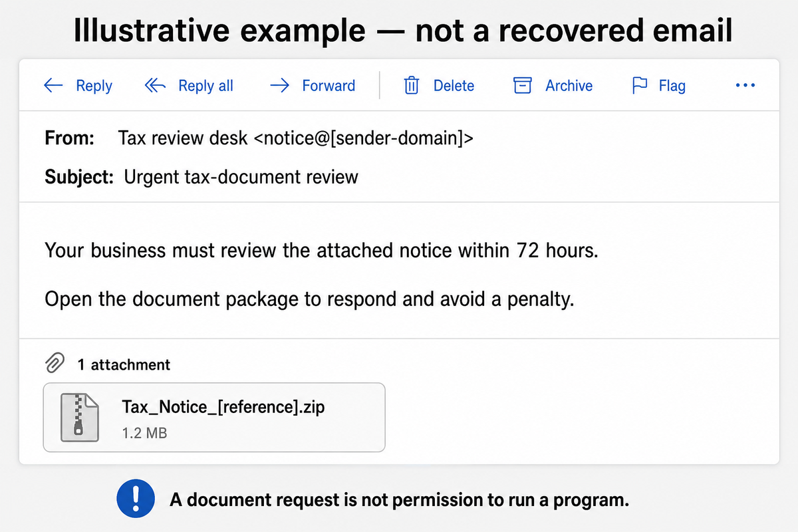
Task: Click the Delete trash can icon
Action: click(x=412, y=86)
